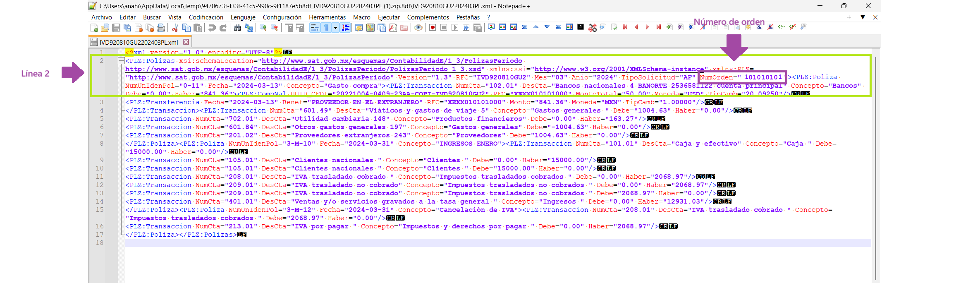Screen dimensions: 980x283
Task: Click the Cut scissors icon
Action: [x=175, y=28]
